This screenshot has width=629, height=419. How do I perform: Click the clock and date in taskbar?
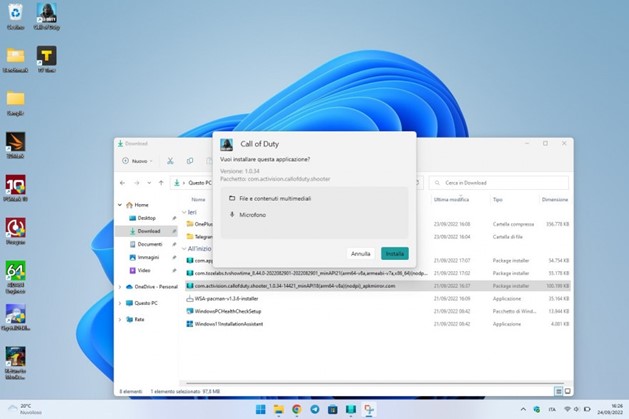pos(610,409)
